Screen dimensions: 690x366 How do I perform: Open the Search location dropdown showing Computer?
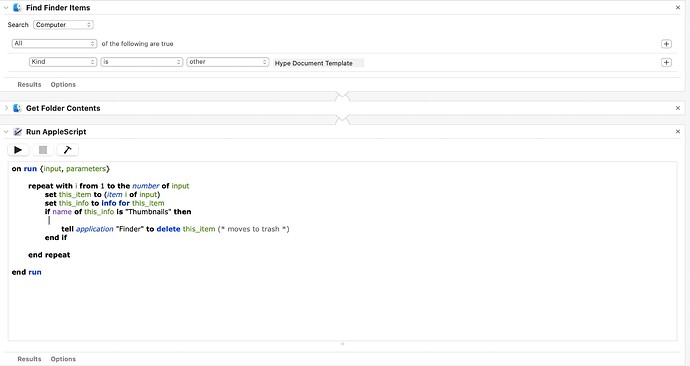63,25
